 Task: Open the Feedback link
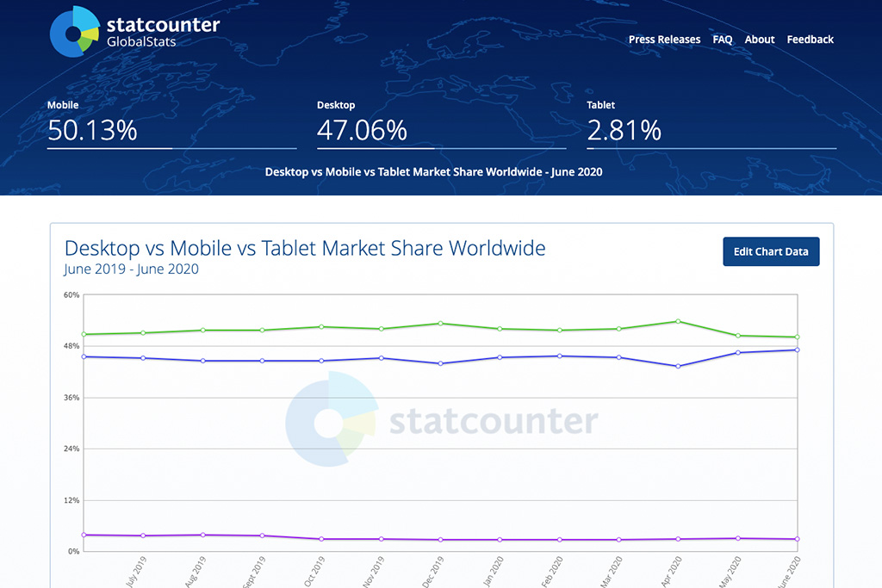pyautogui.click(x=810, y=40)
